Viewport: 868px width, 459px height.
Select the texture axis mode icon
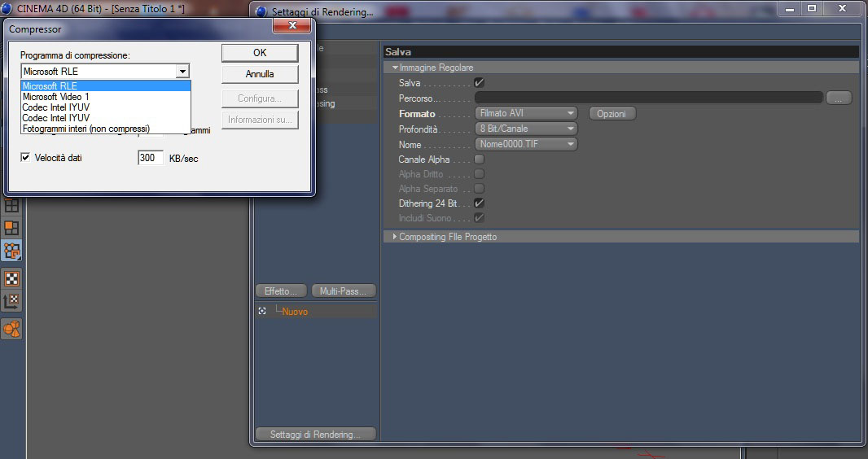pyautogui.click(x=11, y=301)
